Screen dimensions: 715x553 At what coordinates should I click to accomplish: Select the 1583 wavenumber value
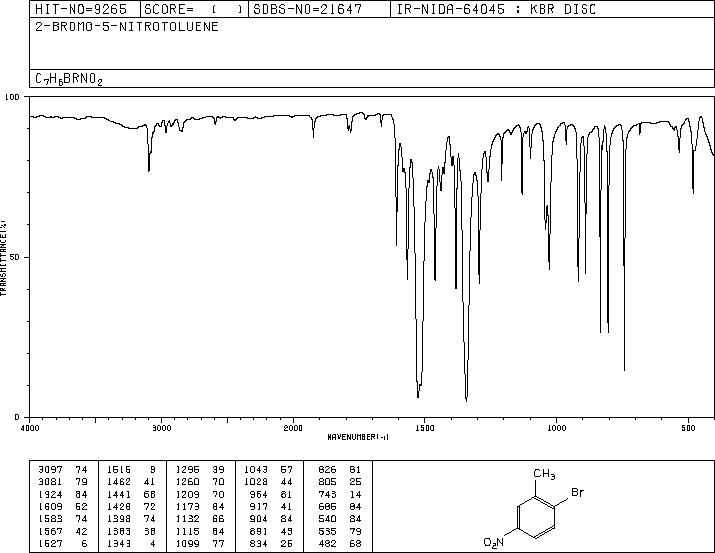tap(51, 519)
